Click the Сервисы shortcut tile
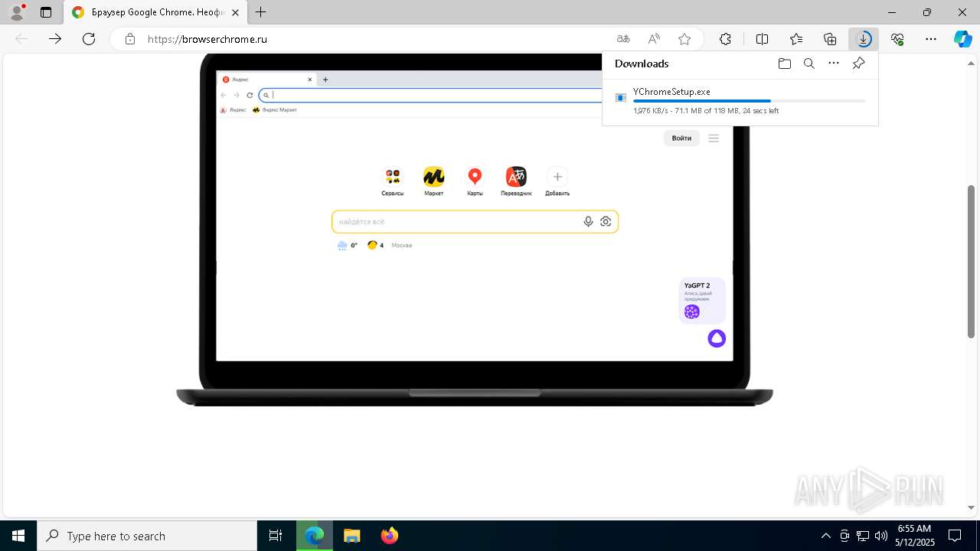Screen dimensions: 980x551 [x=393, y=182]
